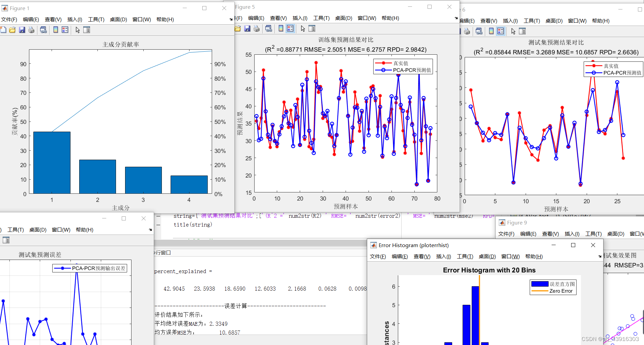
Task: Toggle Edit Plot mode in Figure 5
Action: [302, 29]
